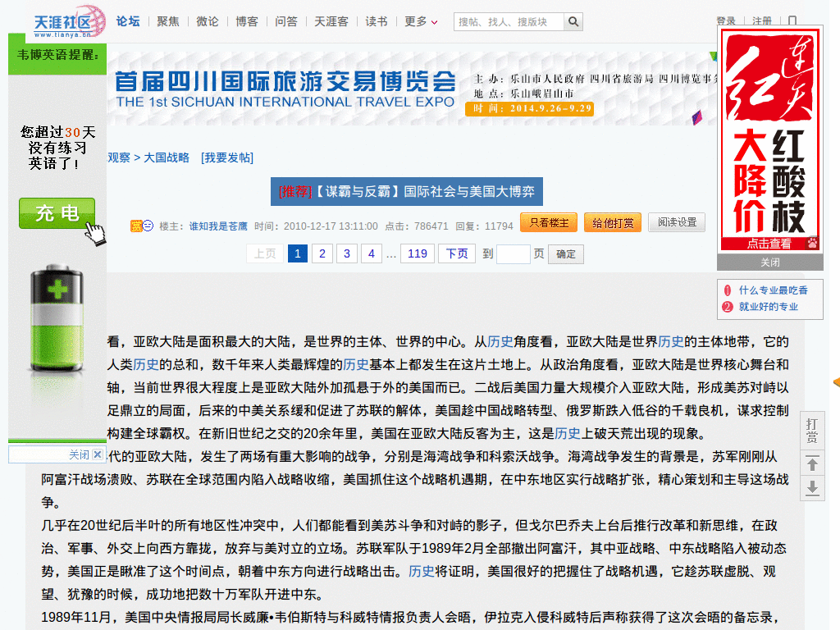
Task: Click the 给他打赏 reward button
Action: (613, 222)
